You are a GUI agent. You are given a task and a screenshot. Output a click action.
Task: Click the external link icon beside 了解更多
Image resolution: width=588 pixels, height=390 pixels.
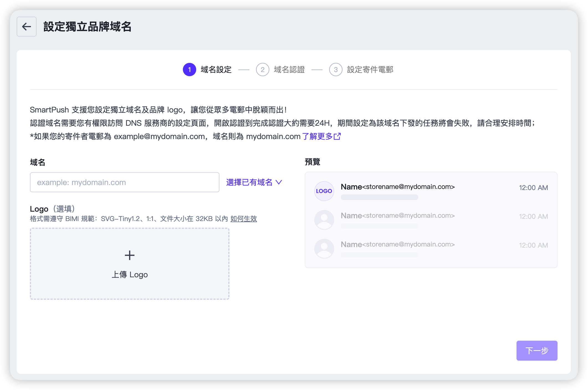338,136
